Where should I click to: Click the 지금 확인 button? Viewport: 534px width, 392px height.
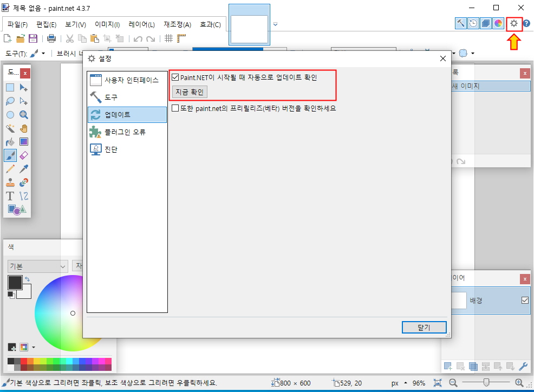pos(190,92)
